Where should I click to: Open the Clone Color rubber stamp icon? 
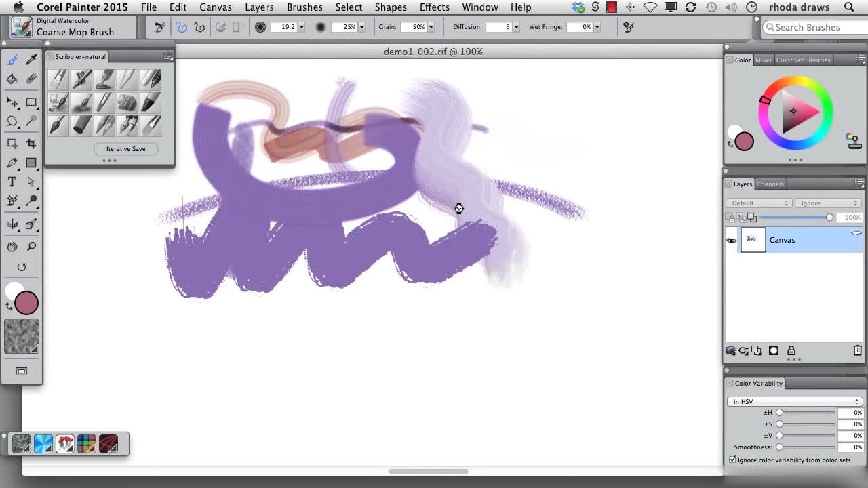853,140
